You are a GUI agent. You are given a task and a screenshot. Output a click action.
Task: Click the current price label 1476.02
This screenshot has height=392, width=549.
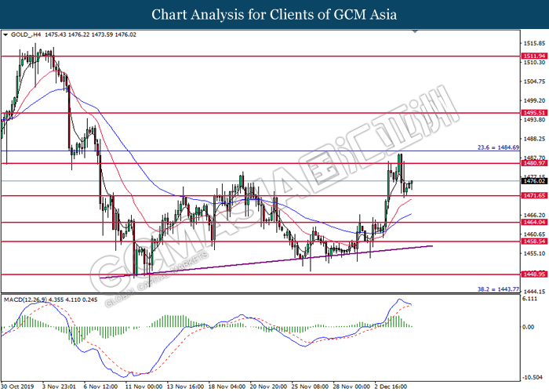click(x=534, y=181)
